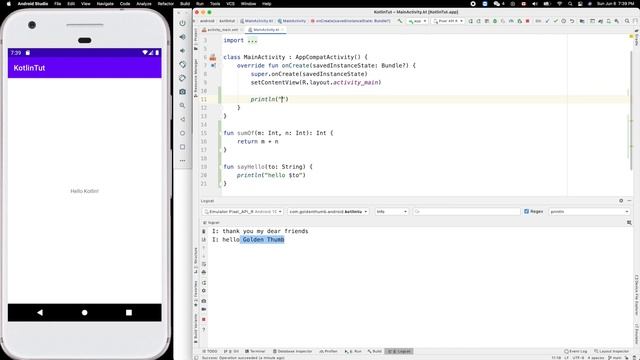Power off the emulator with the power icon
Screen dimensions: 640x360
pos(182,23)
